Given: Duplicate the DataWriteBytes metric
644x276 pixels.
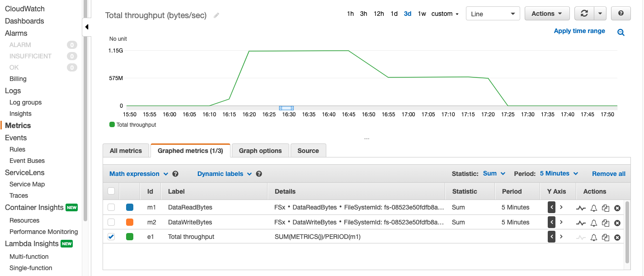Looking at the screenshot, I should tap(606, 223).
